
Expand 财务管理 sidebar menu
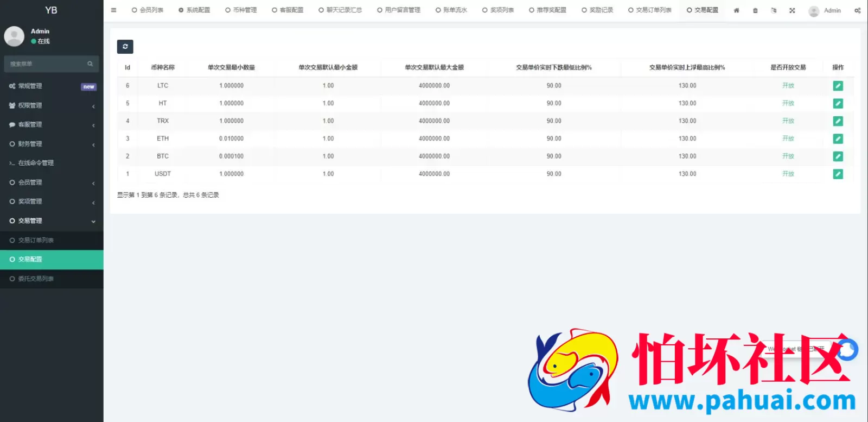(x=52, y=144)
